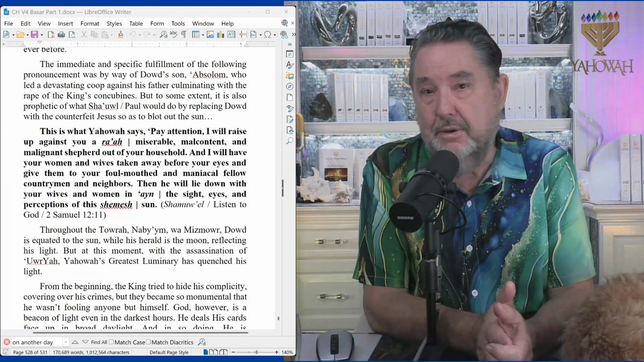The image size is (644, 362).
Task: Click the Insert Field icon
Action: tap(253, 35)
